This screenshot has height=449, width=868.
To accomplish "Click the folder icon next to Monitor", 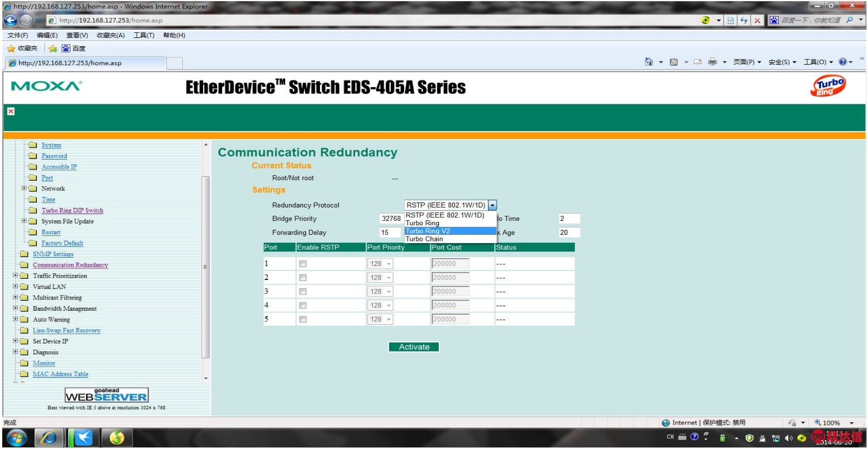I will click(24, 363).
